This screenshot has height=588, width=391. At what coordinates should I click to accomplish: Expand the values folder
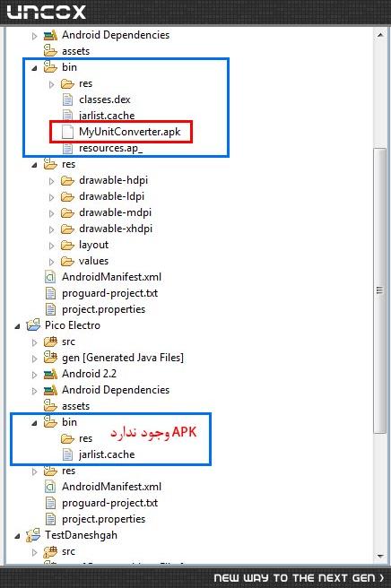point(52,262)
